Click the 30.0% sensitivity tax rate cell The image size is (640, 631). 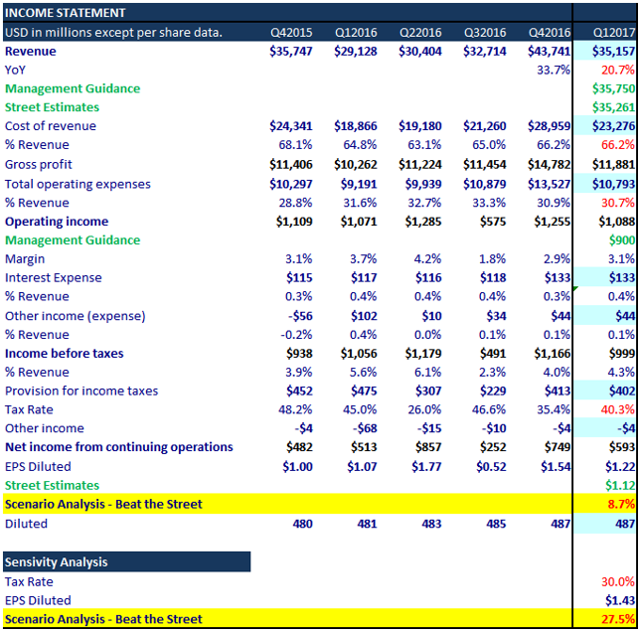tap(617, 581)
